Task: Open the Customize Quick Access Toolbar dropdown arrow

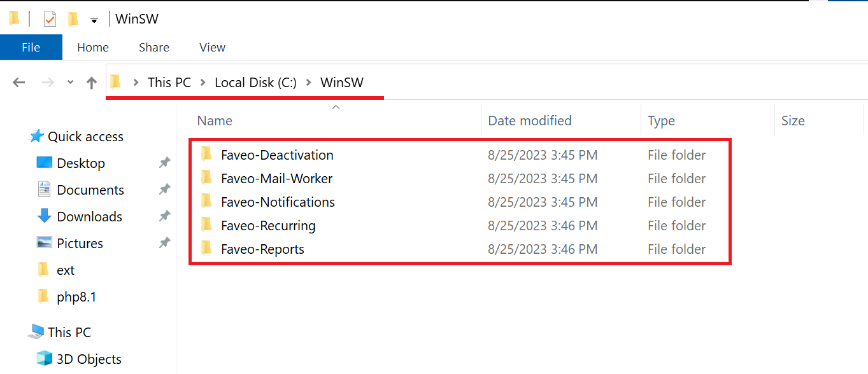Action: (x=94, y=20)
